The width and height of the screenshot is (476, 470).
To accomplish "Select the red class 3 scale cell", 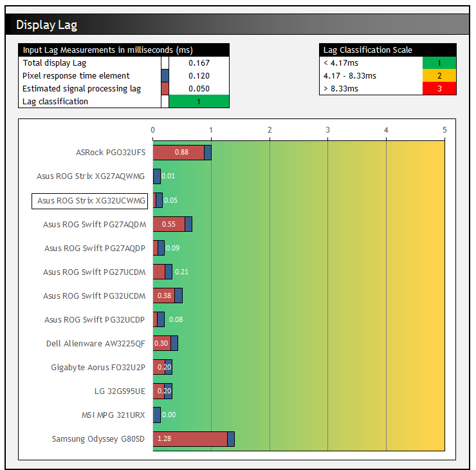I will pos(439,89).
